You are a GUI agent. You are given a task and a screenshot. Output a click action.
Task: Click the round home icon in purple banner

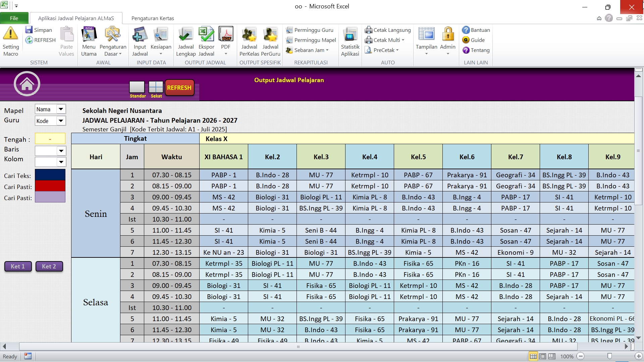coord(27,84)
